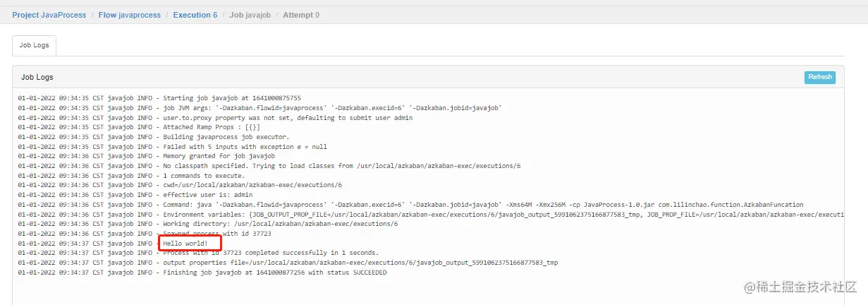868x305 pixels.
Task: Open Execution 6 breadcrumb link
Action: pyautogui.click(x=195, y=15)
